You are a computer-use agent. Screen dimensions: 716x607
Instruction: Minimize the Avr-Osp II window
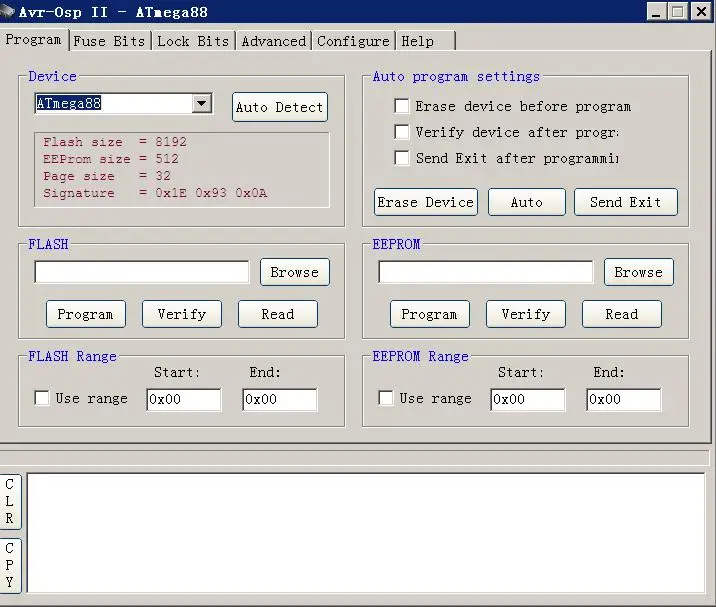point(656,11)
